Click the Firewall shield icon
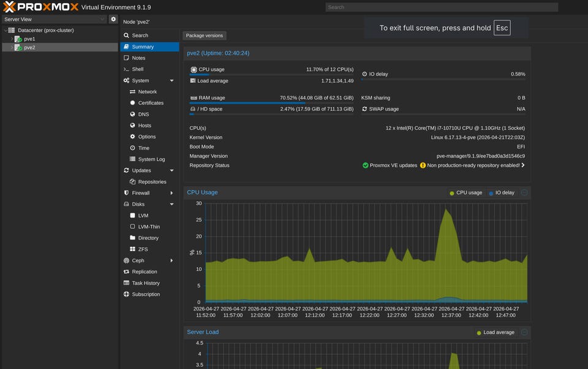This screenshot has height=369, width=588. click(126, 193)
